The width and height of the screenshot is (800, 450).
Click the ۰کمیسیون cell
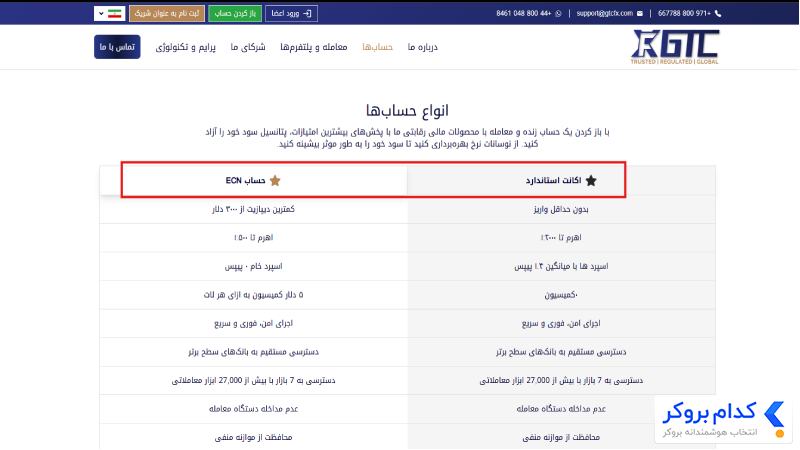561,295
